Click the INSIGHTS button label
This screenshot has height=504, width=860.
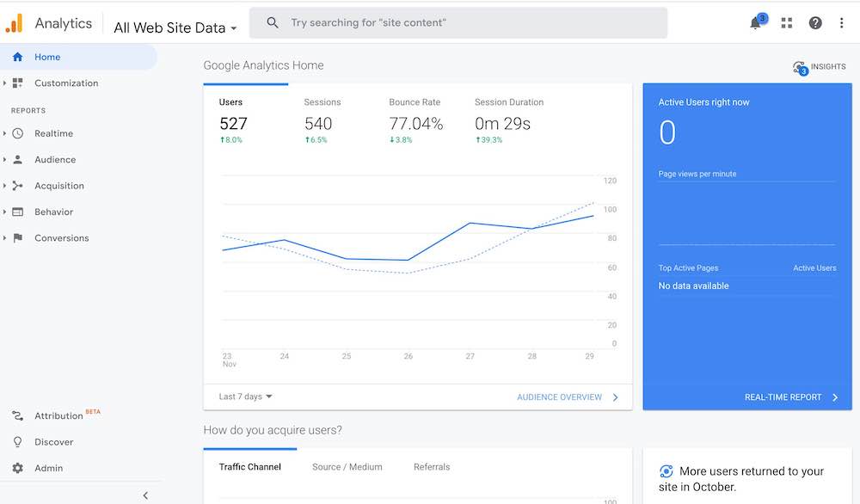pyautogui.click(x=828, y=66)
